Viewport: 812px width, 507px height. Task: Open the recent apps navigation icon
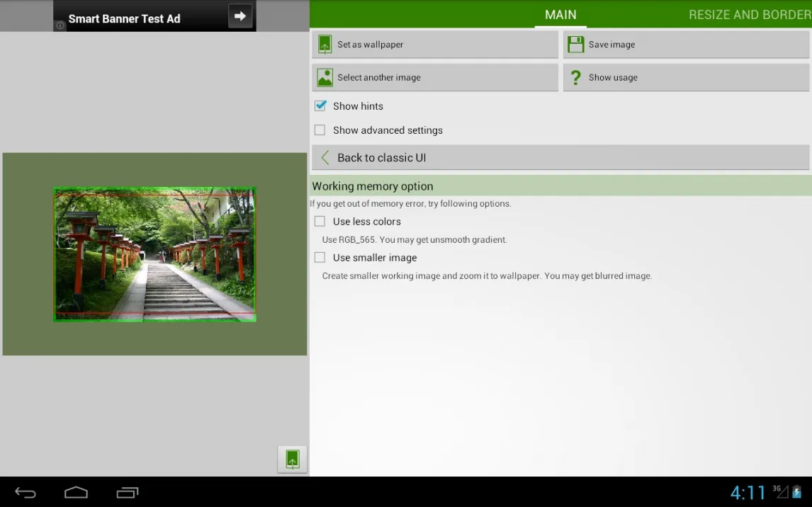(128, 493)
